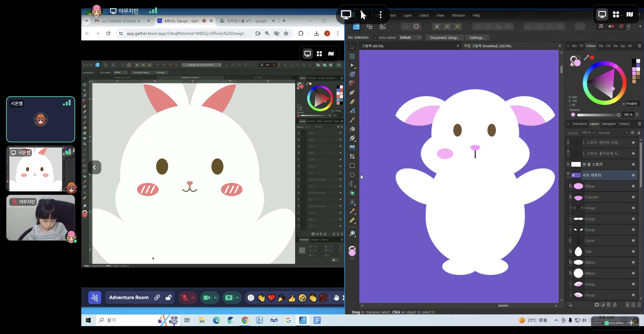Image resolution: width=644 pixels, height=334 pixels.
Task: Pick colour with the Colour panel eyedropper
Action: [586, 58]
